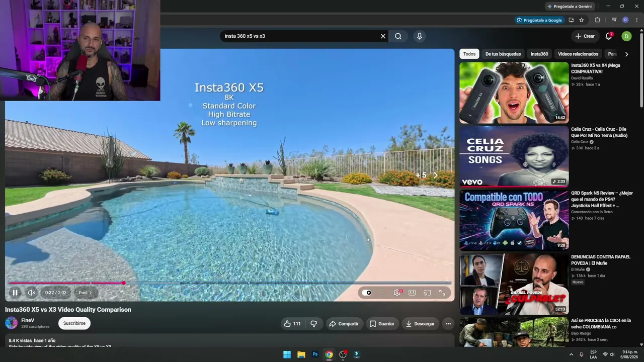The height and width of the screenshot is (362, 644).
Task: Seek on the red video progress bar
Action: tap(229, 283)
